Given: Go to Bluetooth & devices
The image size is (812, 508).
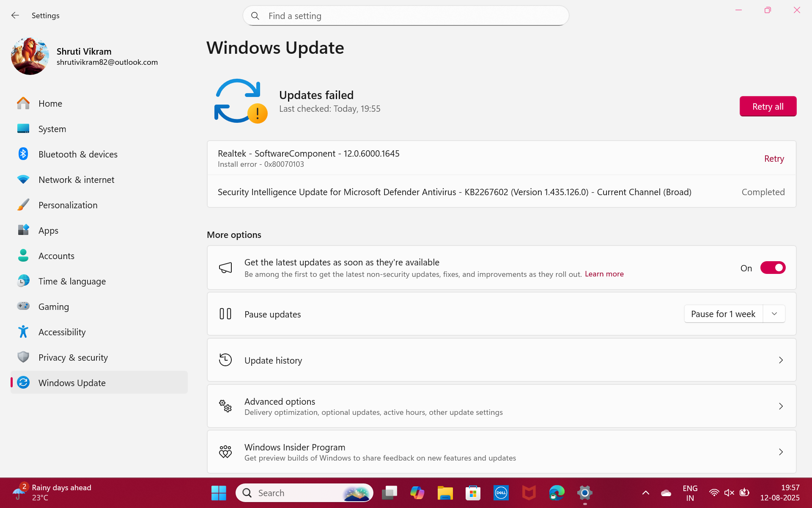Looking at the screenshot, I should (x=99, y=154).
